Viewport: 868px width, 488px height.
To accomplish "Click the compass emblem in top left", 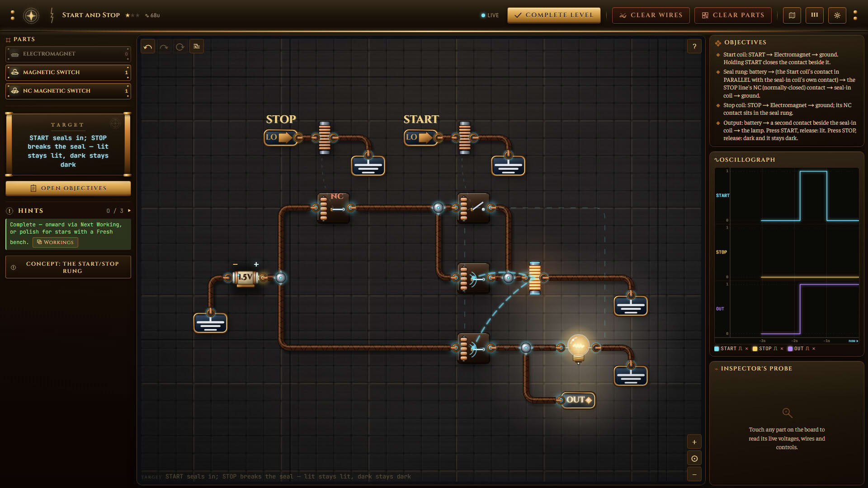I will point(31,15).
